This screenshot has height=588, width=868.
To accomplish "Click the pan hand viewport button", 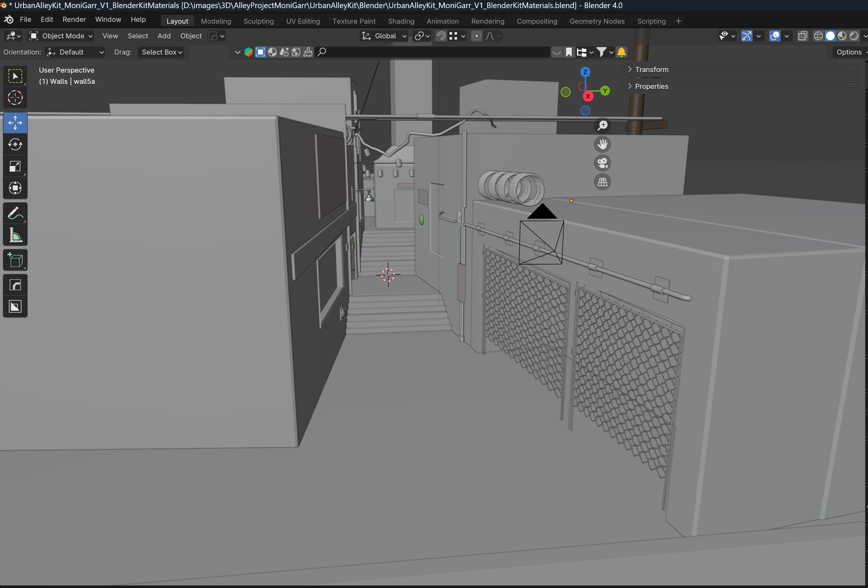I will click(603, 144).
